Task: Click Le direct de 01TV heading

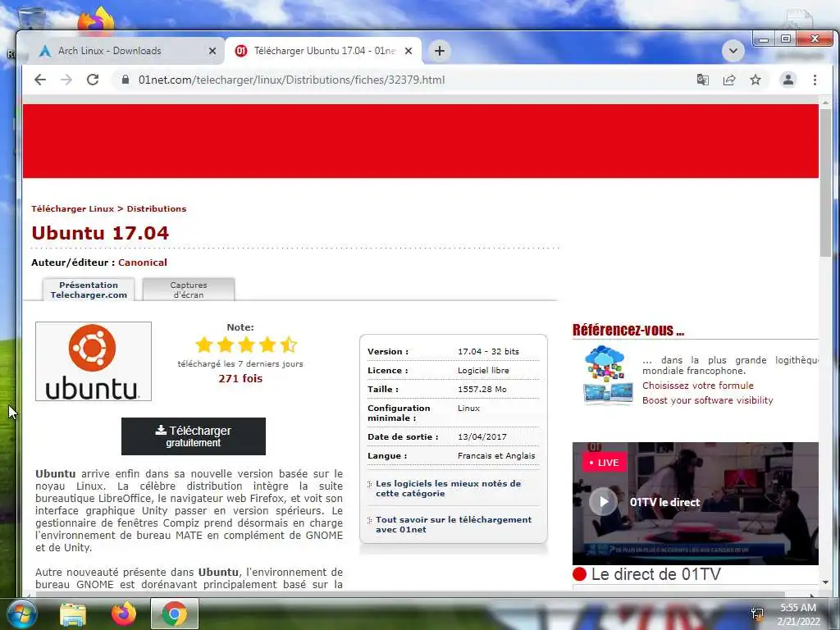Action: point(655,574)
